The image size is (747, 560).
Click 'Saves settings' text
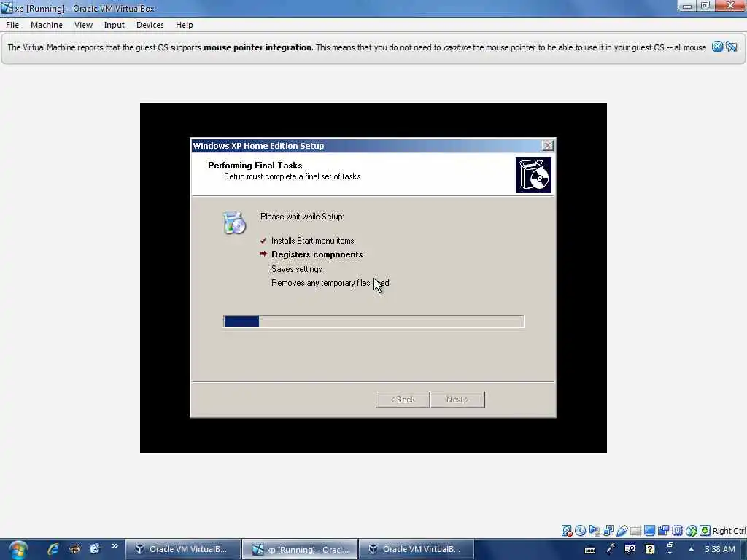pyautogui.click(x=296, y=269)
